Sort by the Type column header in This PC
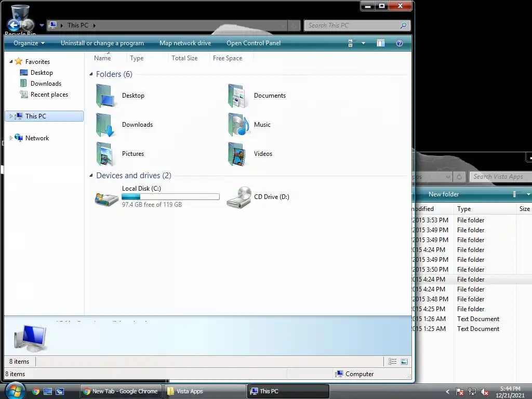The height and width of the screenshot is (399, 532). (137, 58)
